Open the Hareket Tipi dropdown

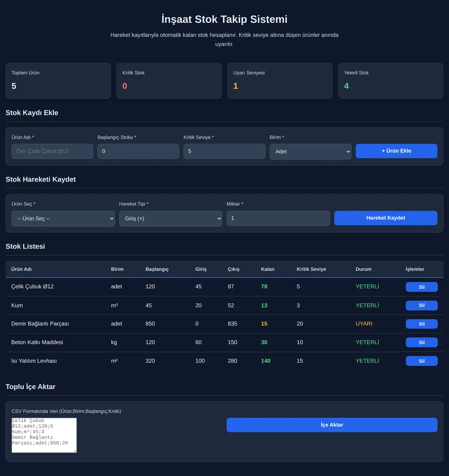(171, 219)
